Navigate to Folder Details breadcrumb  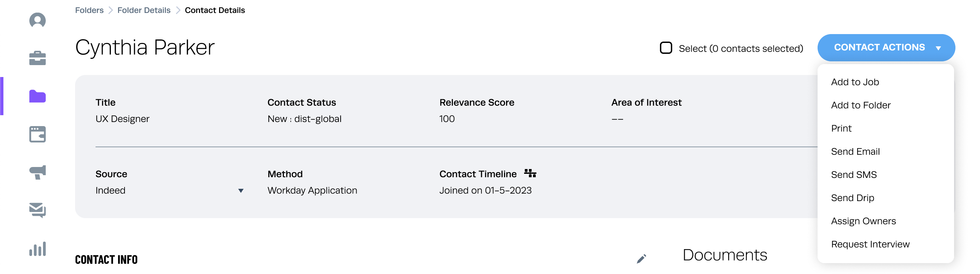(144, 10)
